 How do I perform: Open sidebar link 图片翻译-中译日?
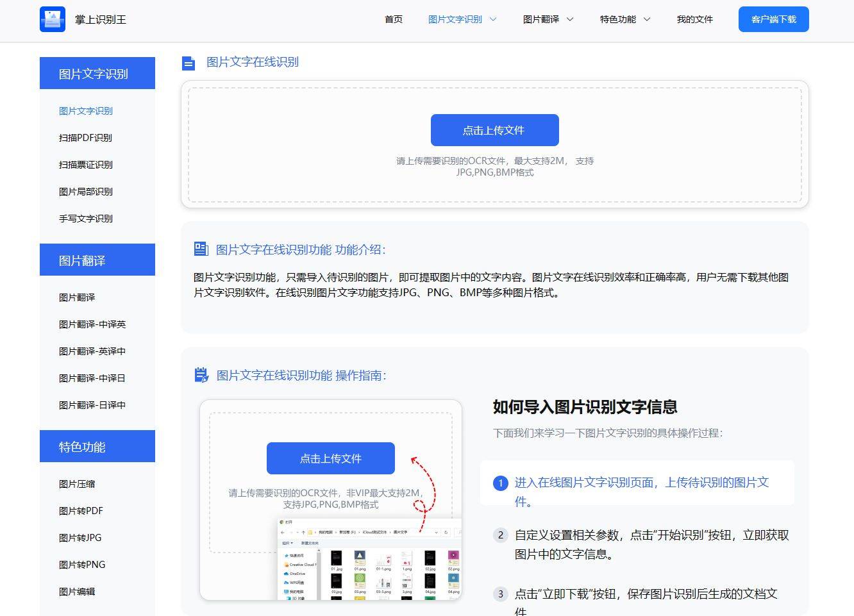[x=92, y=378]
